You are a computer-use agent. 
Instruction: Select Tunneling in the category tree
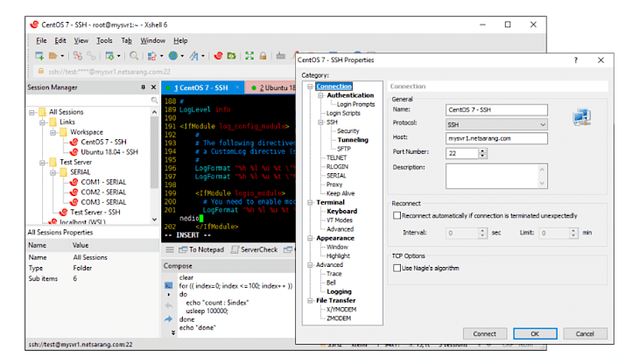coord(353,139)
